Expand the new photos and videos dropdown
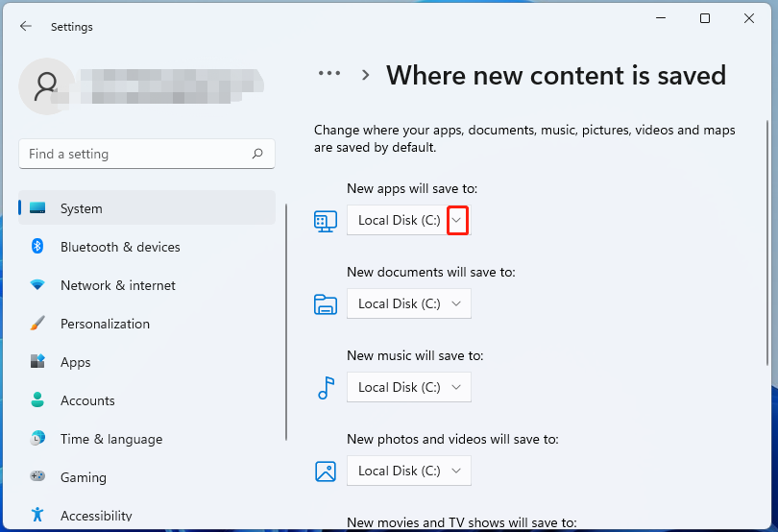 pos(409,471)
